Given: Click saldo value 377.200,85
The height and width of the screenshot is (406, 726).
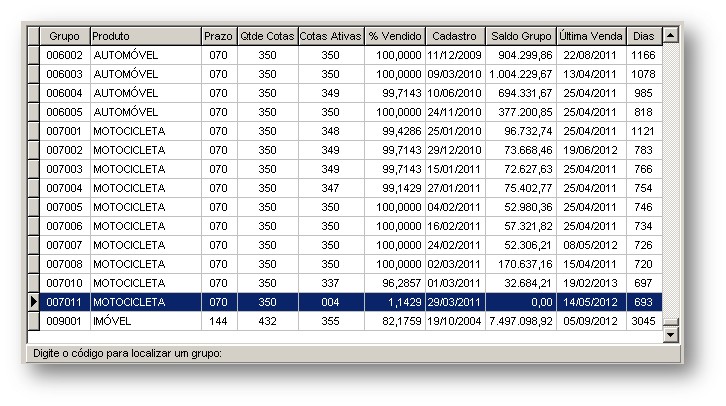Looking at the screenshot, I should tap(521, 112).
